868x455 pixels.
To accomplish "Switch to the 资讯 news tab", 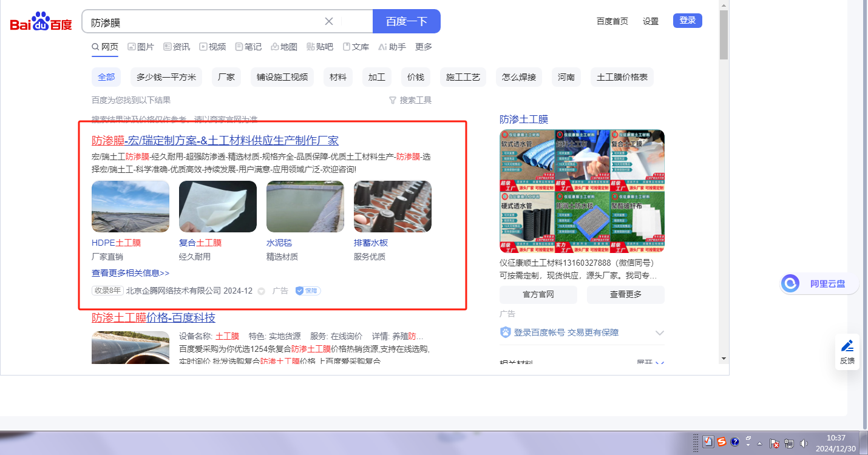I will [x=177, y=47].
